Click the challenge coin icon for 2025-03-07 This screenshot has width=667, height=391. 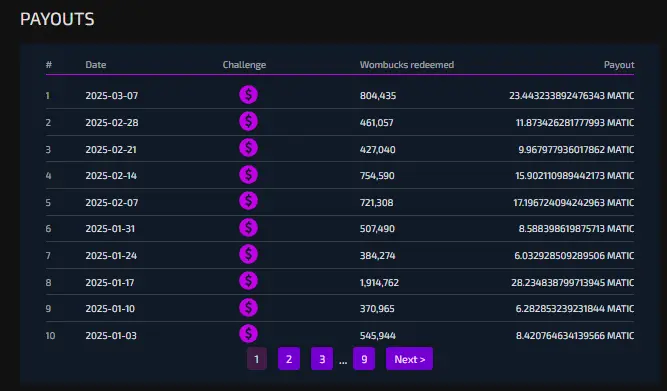(248, 94)
